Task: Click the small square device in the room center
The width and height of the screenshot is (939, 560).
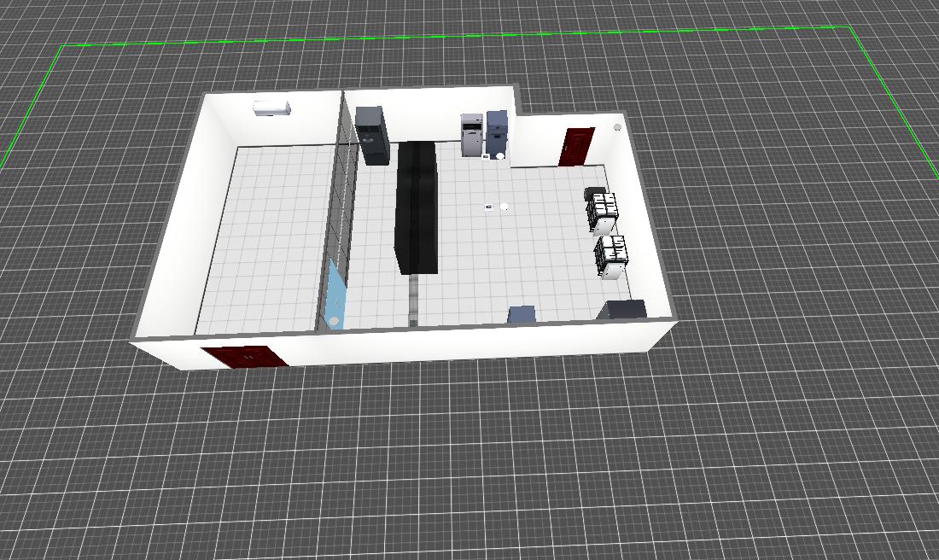Action: pyautogui.click(x=489, y=207)
